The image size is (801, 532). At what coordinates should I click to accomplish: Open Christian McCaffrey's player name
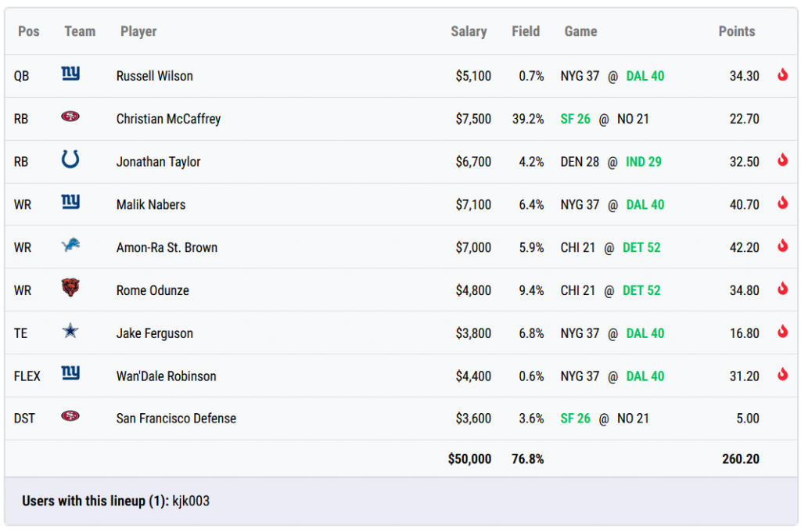click(x=168, y=119)
